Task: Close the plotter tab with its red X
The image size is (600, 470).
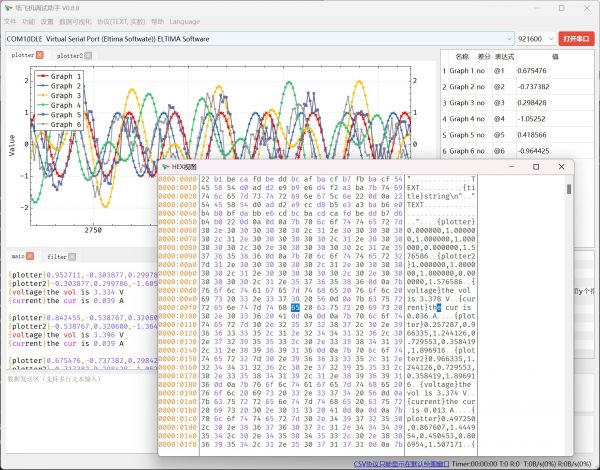Action: (39, 55)
